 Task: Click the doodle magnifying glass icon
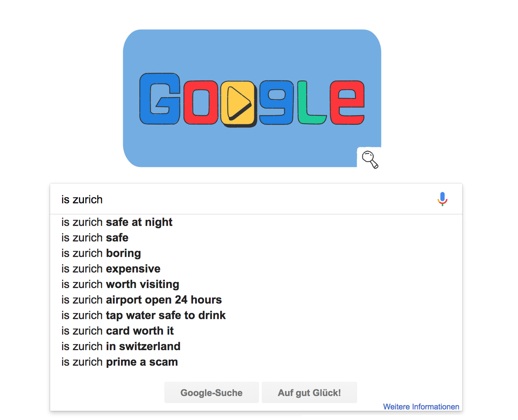click(370, 159)
